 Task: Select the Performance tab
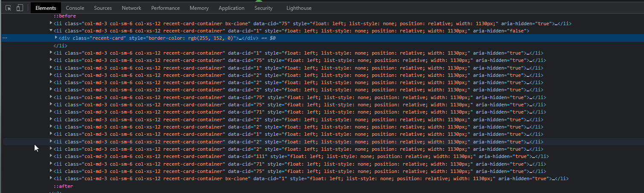(x=165, y=8)
